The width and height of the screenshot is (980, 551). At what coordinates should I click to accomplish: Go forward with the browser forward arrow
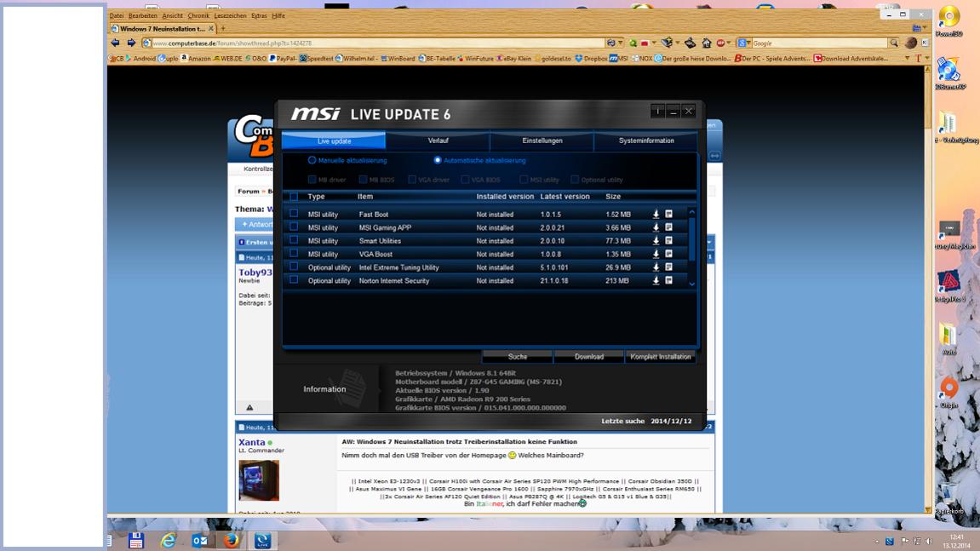(130, 43)
